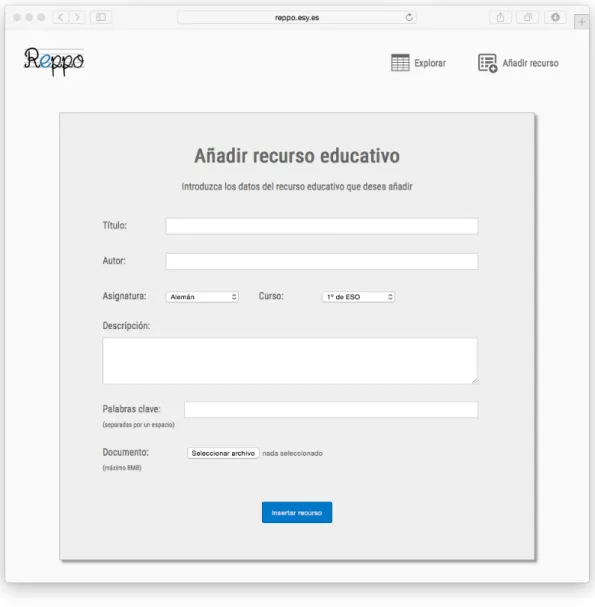The image size is (595, 607).
Task: Go forward with browser forward arrow
Action: pyautogui.click(x=77, y=17)
